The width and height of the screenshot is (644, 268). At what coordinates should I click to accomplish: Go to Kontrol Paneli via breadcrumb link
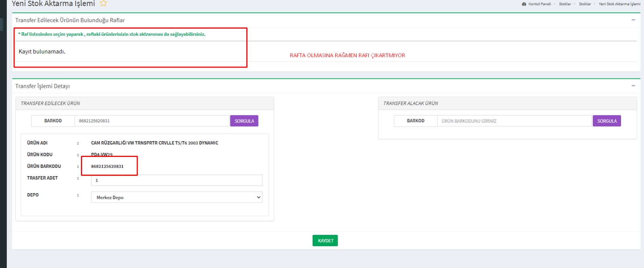(x=539, y=4)
